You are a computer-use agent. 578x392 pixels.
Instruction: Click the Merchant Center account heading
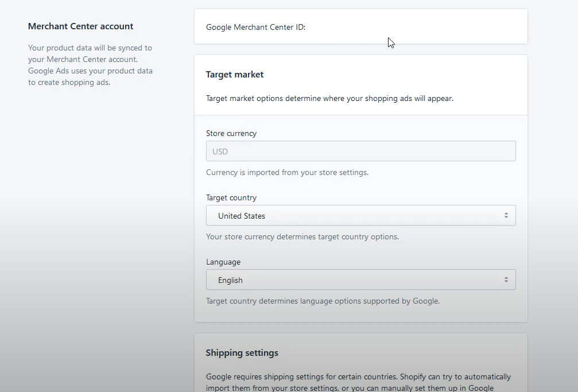[x=80, y=26]
